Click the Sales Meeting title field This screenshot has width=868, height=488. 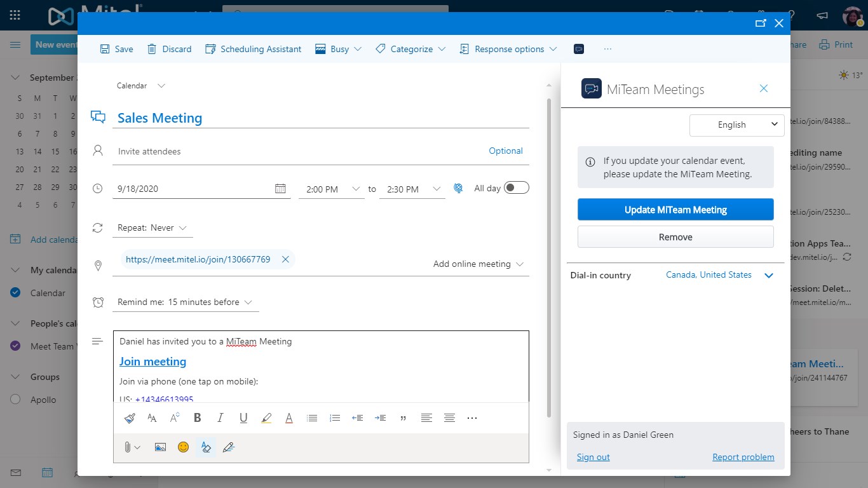[x=321, y=118]
